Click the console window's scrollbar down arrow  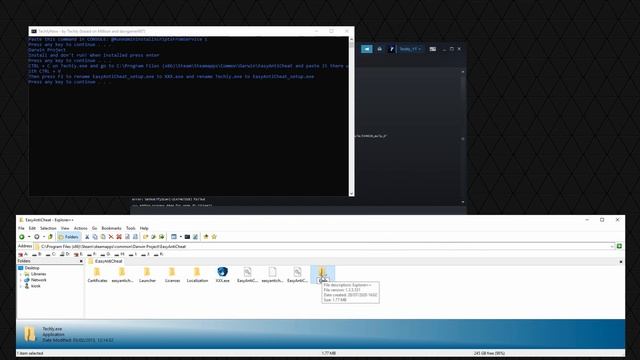pos(351,193)
